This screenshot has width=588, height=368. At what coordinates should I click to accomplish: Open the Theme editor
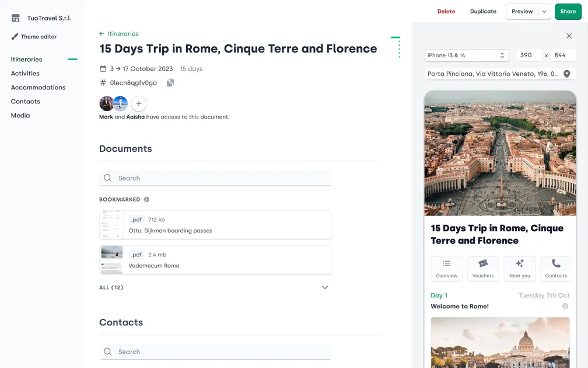tap(36, 36)
